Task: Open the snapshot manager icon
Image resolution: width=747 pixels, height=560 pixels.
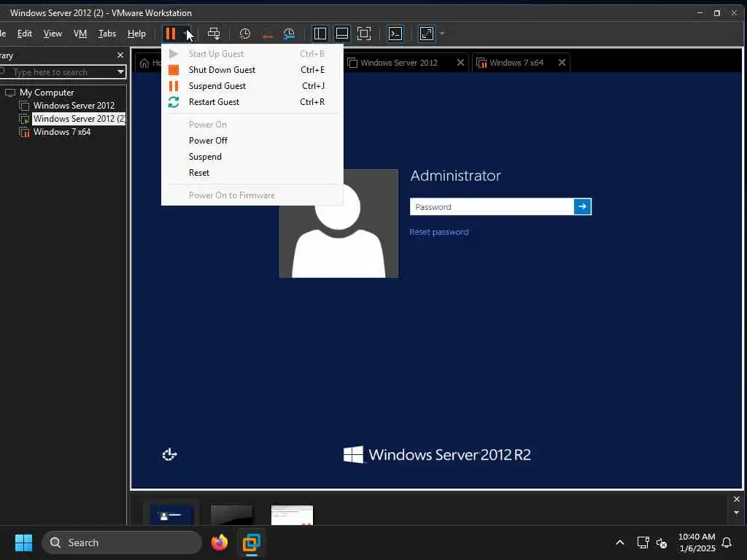Action: tap(289, 34)
